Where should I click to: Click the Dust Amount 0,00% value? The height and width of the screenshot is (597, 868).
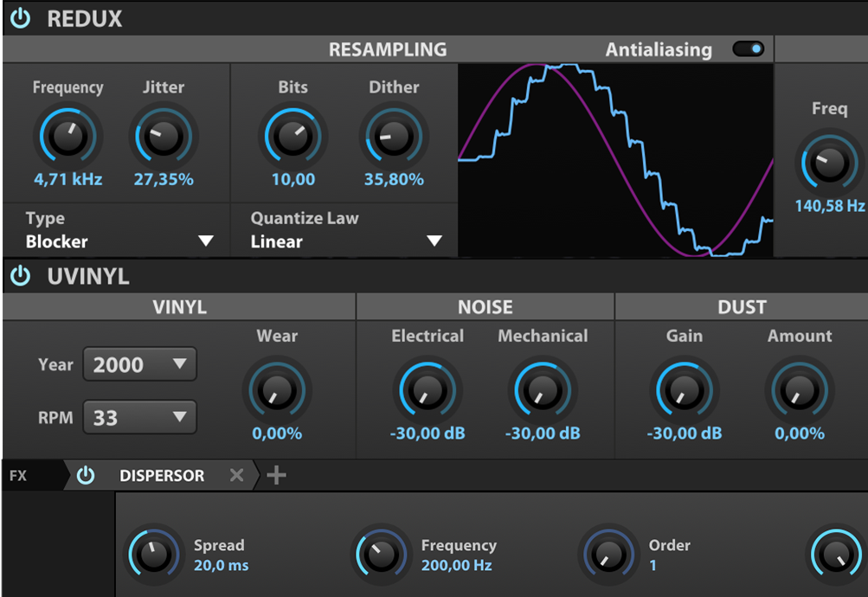(800, 433)
